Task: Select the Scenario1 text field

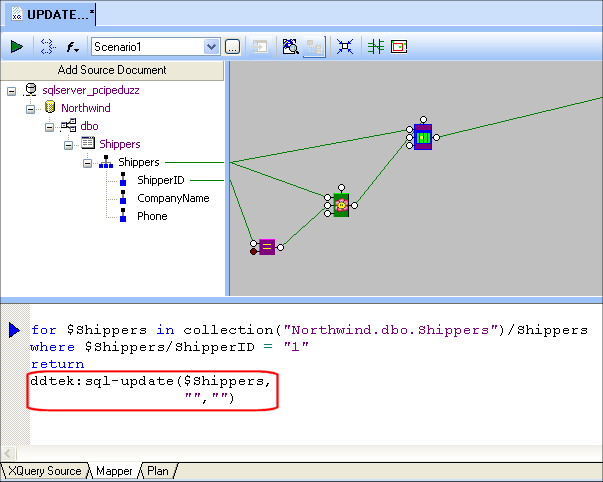Action: point(148,47)
